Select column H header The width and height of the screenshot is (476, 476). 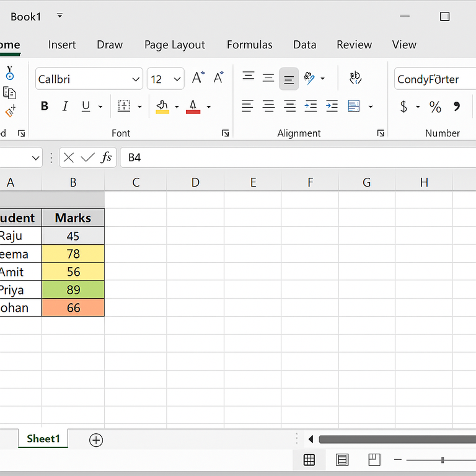click(x=424, y=182)
